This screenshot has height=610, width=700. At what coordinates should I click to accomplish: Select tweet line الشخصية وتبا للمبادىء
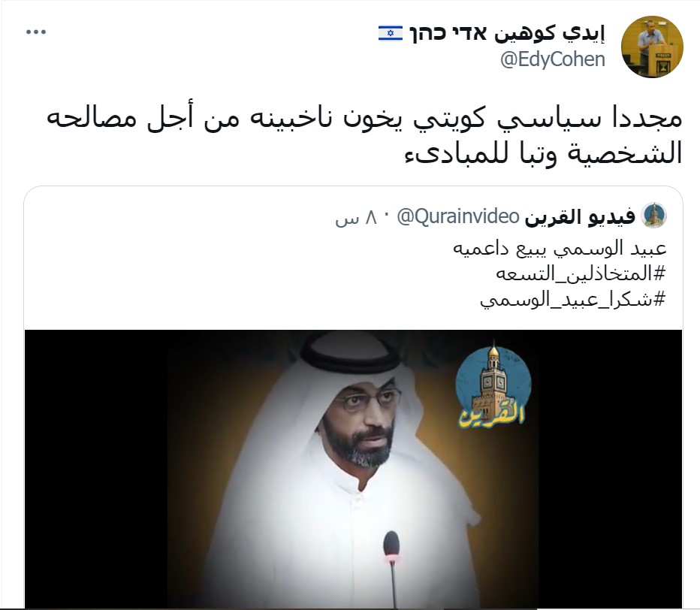[x=543, y=153]
